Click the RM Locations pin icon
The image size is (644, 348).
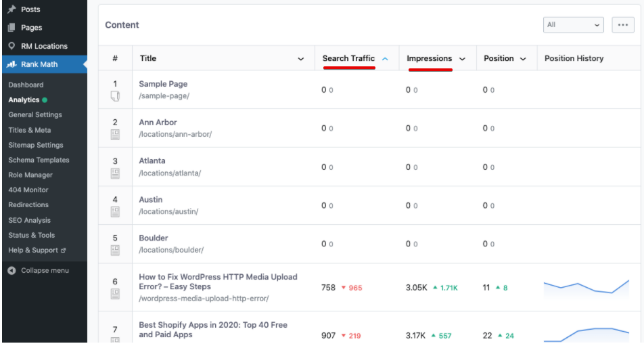pyautogui.click(x=11, y=45)
